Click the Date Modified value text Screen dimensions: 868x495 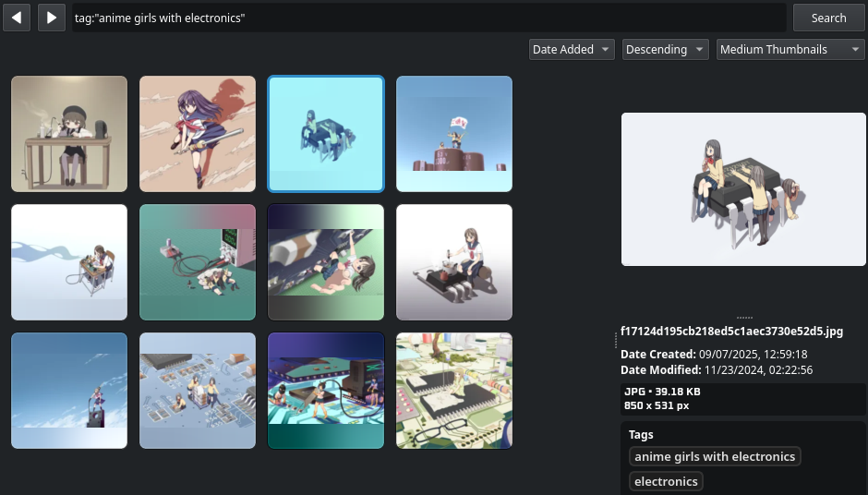(758, 370)
